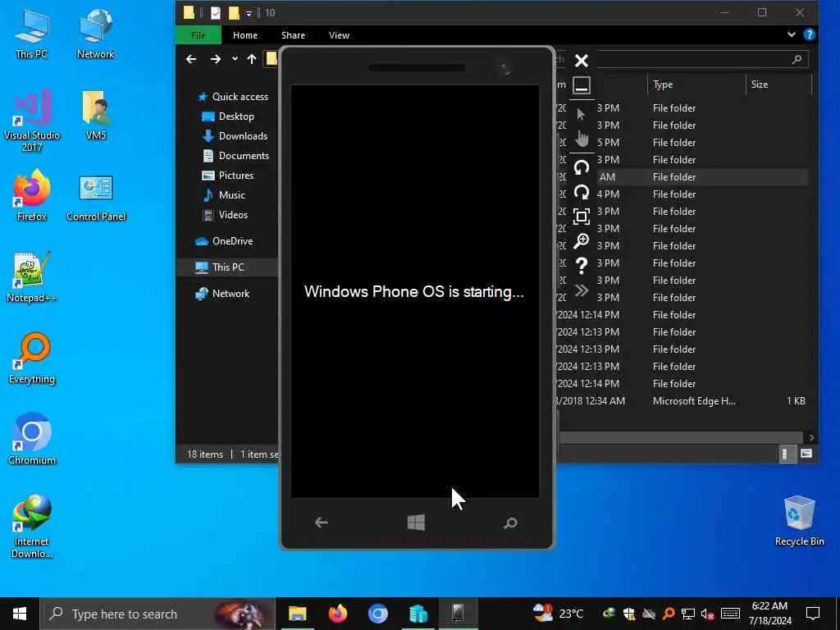Image resolution: width=840 pixels, height=630 pixels.
Task: Select Documents in navigation pane
Action: click(235, 156)
